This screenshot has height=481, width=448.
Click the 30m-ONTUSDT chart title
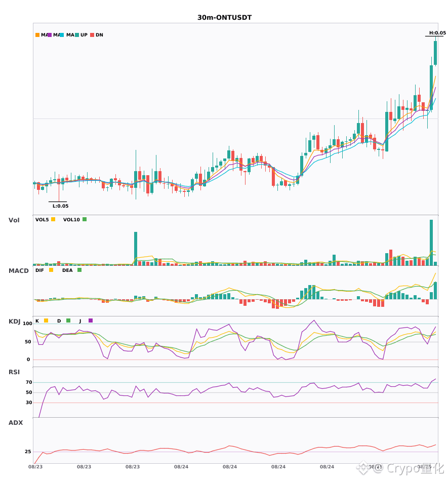click(x=224, y=18)
